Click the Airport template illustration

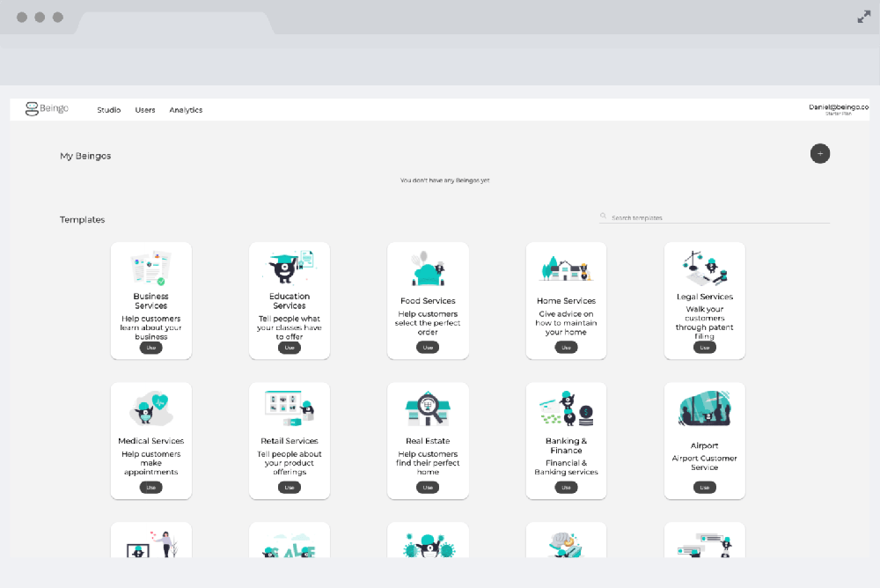704,408
